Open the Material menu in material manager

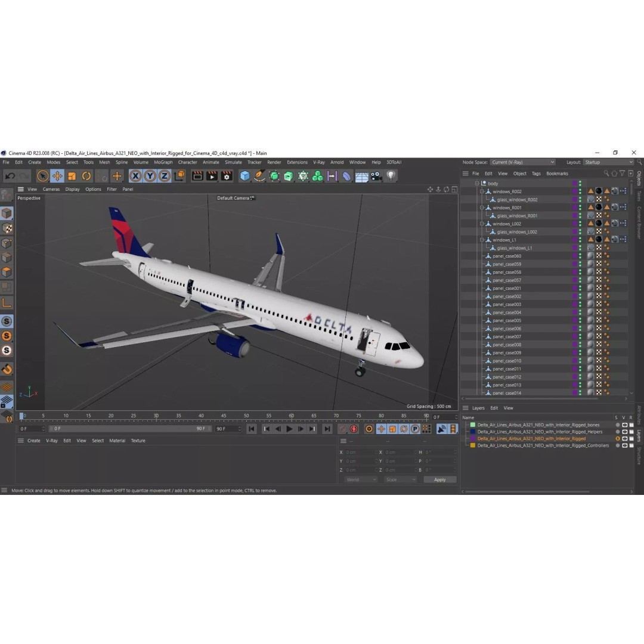coord(117,441)
